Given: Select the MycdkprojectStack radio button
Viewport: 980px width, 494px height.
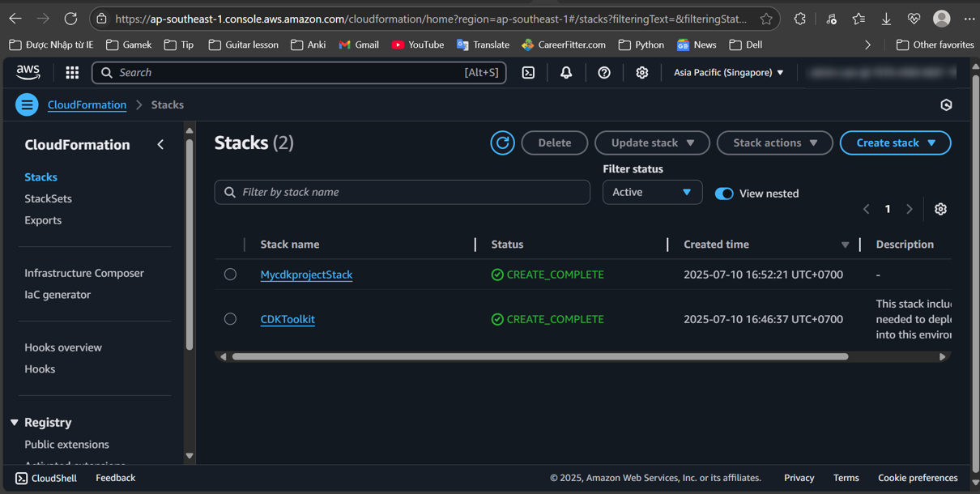Looking at the screenshot, I should (230, 274).
